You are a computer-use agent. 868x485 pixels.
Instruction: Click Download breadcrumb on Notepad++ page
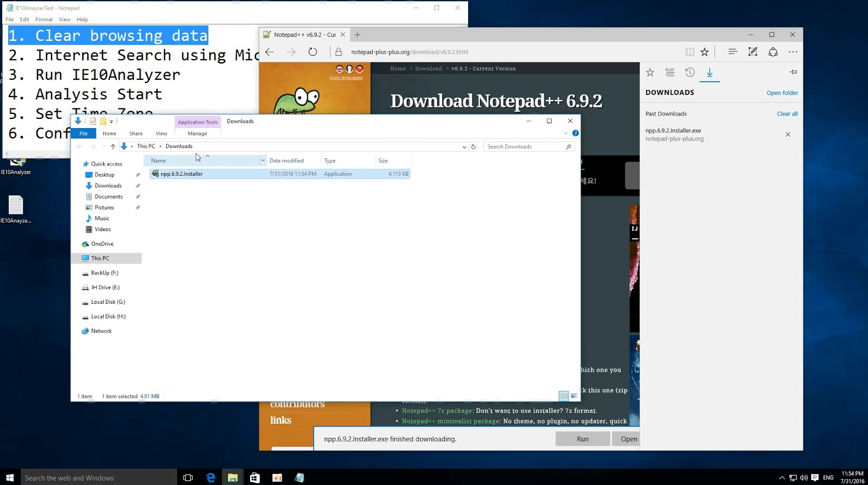click(429, 69)
